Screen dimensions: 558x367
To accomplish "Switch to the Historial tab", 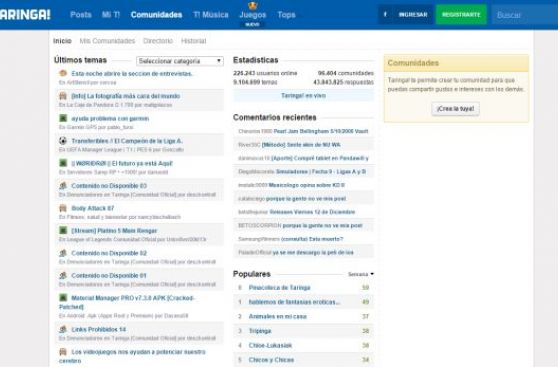I will click(194, 41).
